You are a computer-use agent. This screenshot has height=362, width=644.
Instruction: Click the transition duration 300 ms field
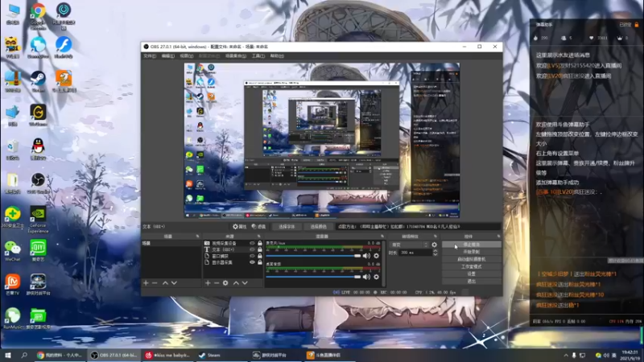(x=415, y=253)
